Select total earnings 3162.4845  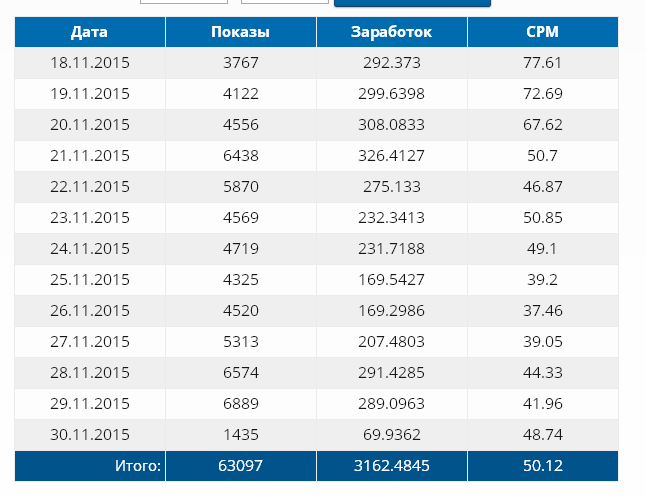(x=391, y=466)
